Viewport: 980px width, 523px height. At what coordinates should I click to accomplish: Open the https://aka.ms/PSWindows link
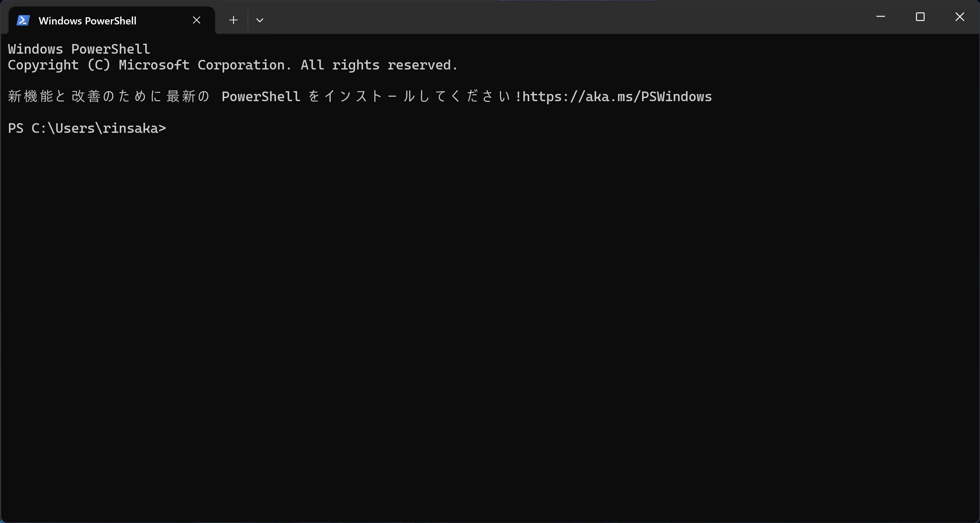pyautogui.click(x=617, y=97)
